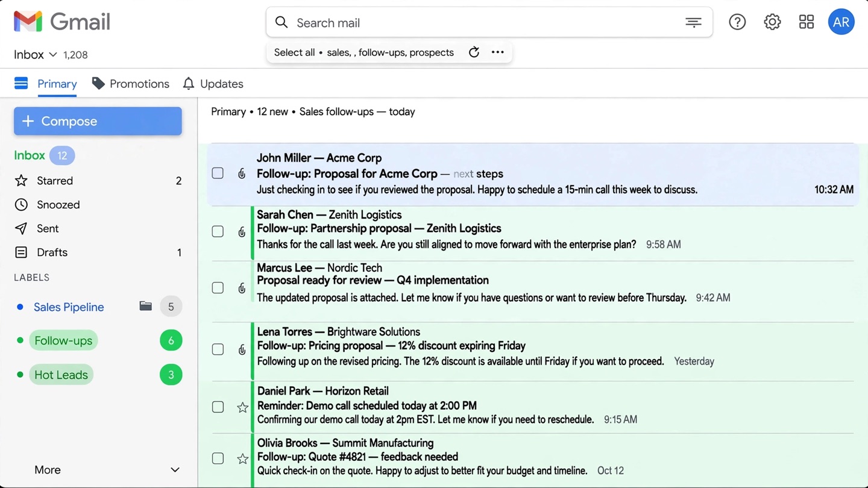The height and width of the screenshot is (488, 868).
Task: Click the Hot Leads count badge 3
Action: (x=171, y=375)
